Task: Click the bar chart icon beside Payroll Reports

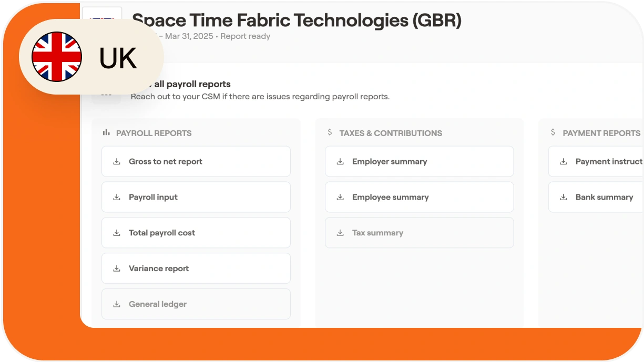Action: [106, 133]
